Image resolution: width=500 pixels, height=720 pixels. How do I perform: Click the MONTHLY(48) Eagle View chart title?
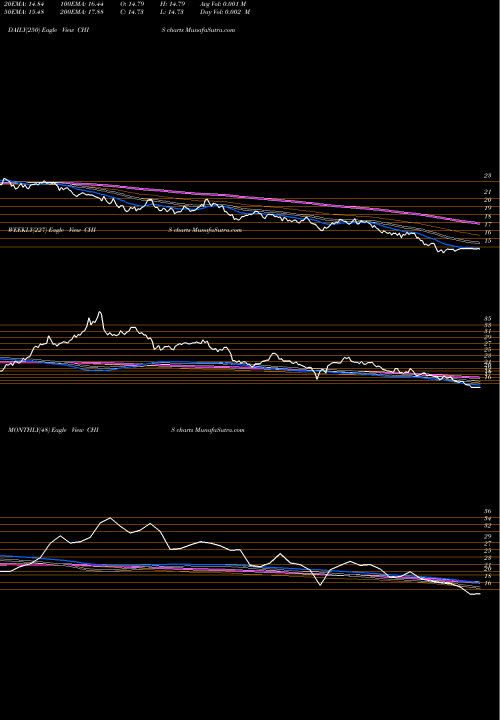(x=53, y=430)
